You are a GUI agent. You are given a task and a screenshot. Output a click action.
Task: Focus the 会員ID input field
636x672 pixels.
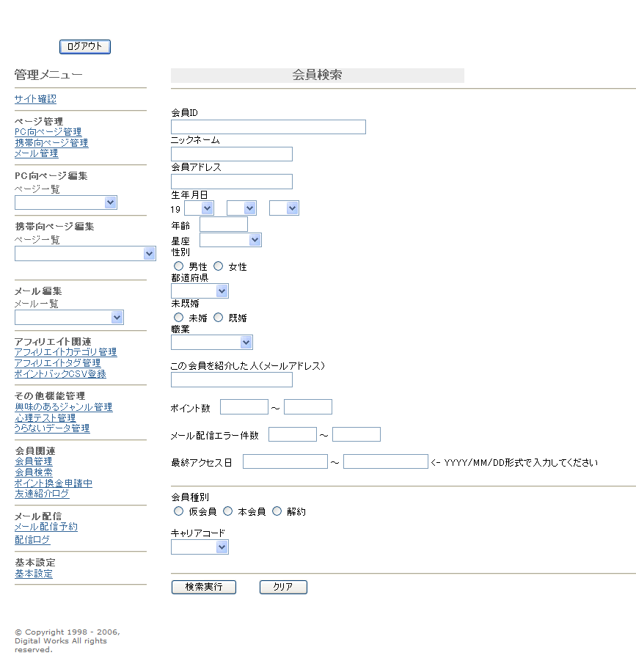(268, 127)
